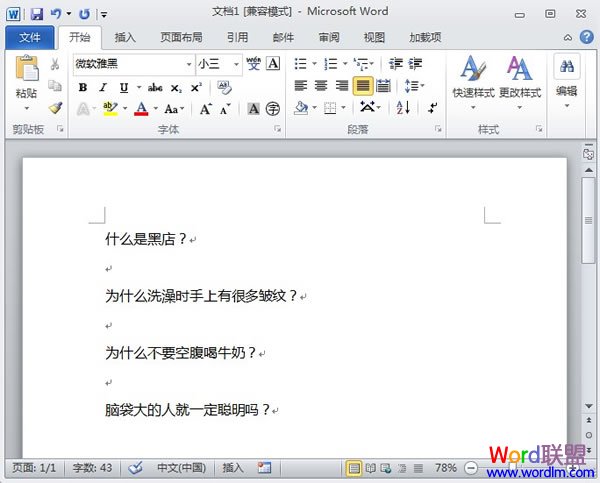Image resolution: width=600 pixels, height=483 pixels.
Task: Click the Character Border icon
Action: coord(273,64)
